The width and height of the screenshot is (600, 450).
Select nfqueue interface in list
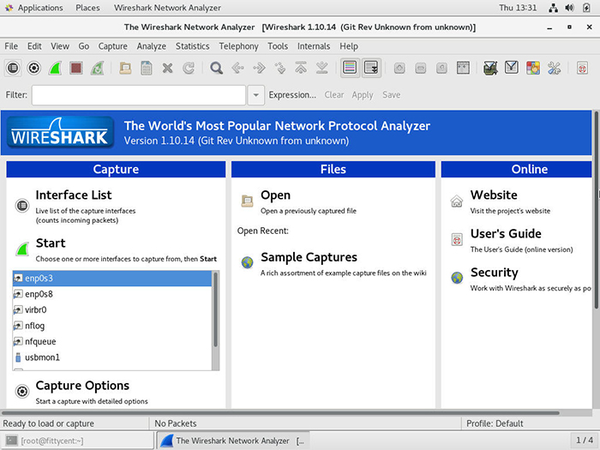(x=112, y=341)
